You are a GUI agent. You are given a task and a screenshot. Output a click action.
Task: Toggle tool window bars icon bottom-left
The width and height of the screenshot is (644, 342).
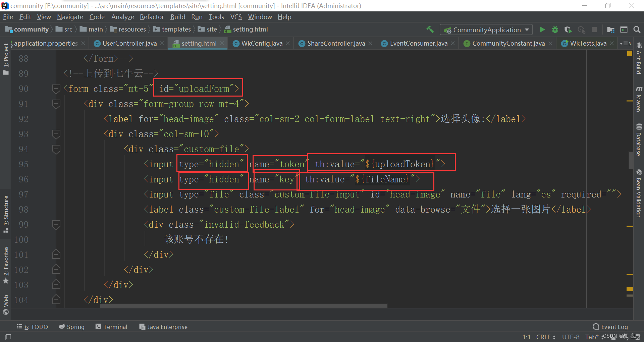[8, 337]
